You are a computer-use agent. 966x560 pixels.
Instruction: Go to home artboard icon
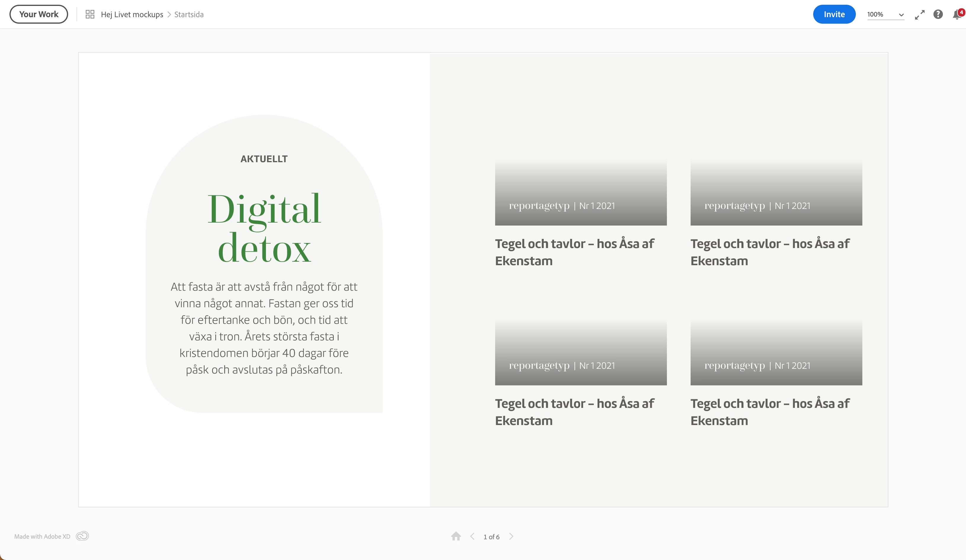tap(456, 536)
